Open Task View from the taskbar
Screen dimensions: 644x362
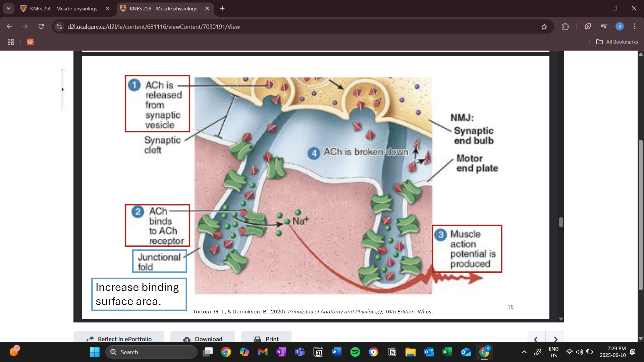[208, 352]
